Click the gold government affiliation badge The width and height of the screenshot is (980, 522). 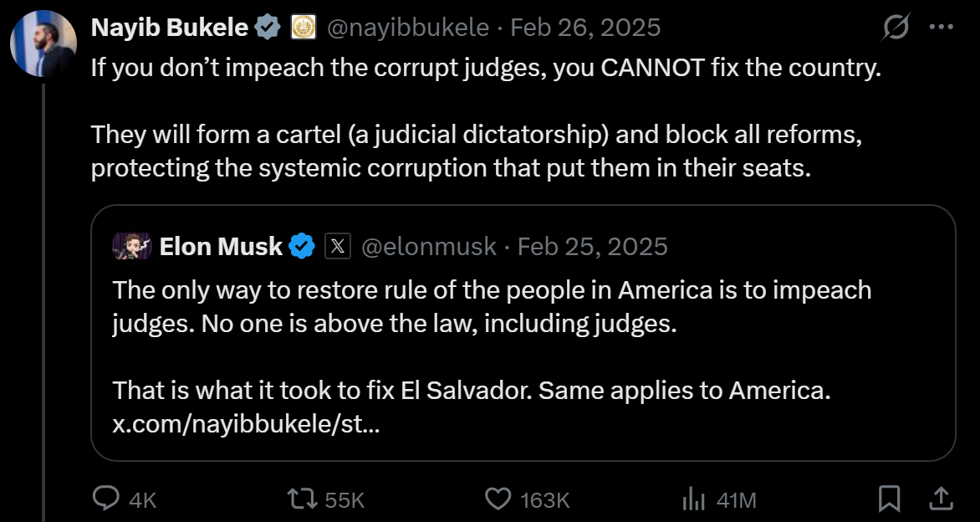(302, 28)
